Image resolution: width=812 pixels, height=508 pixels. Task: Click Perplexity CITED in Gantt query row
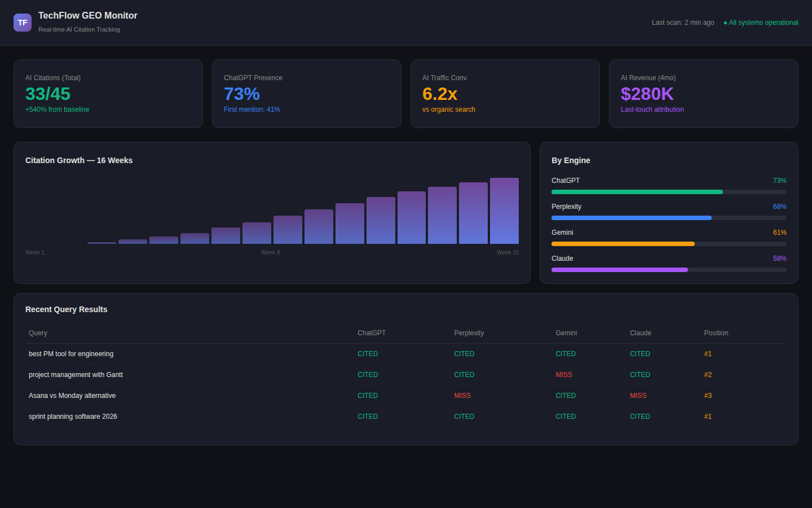tap(464, 375)
